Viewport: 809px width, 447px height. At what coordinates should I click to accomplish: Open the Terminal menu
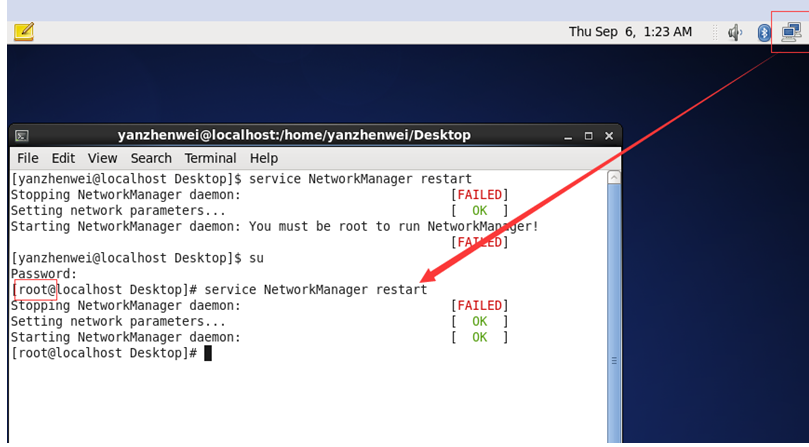click(211, 158)
